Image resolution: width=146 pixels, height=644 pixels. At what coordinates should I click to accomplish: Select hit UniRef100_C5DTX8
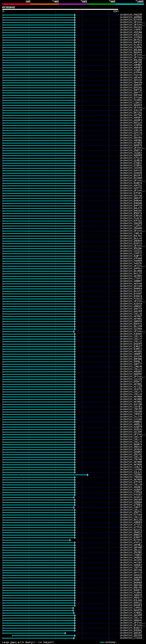[131, 567]
